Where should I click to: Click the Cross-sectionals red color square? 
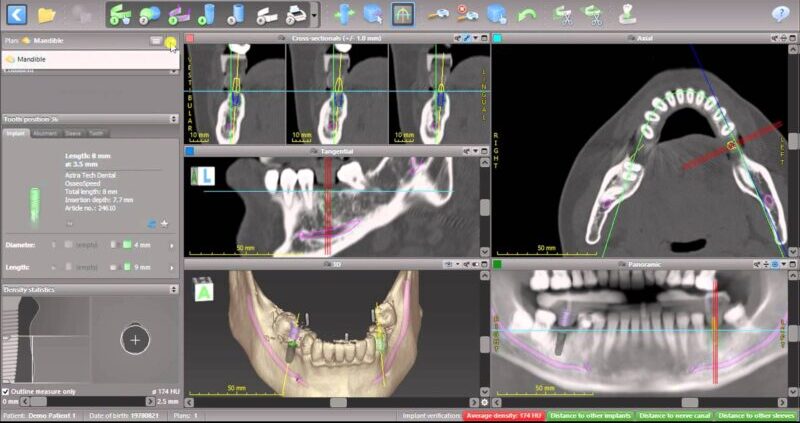click(x=189, y=38)
